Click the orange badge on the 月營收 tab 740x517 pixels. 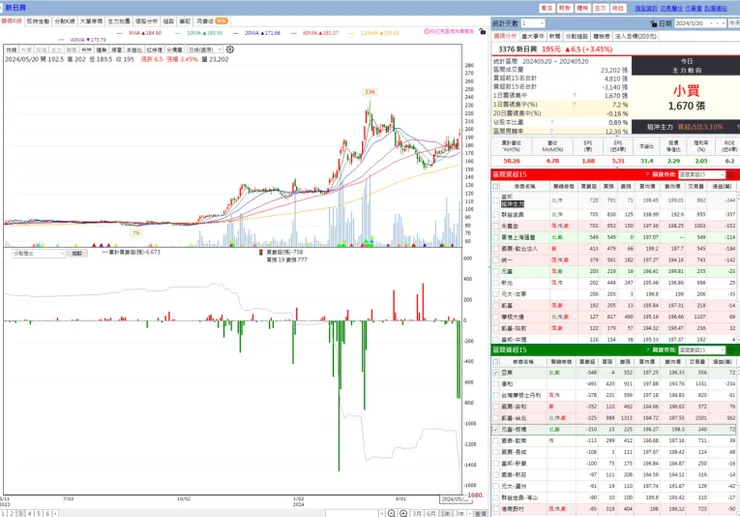221,21
